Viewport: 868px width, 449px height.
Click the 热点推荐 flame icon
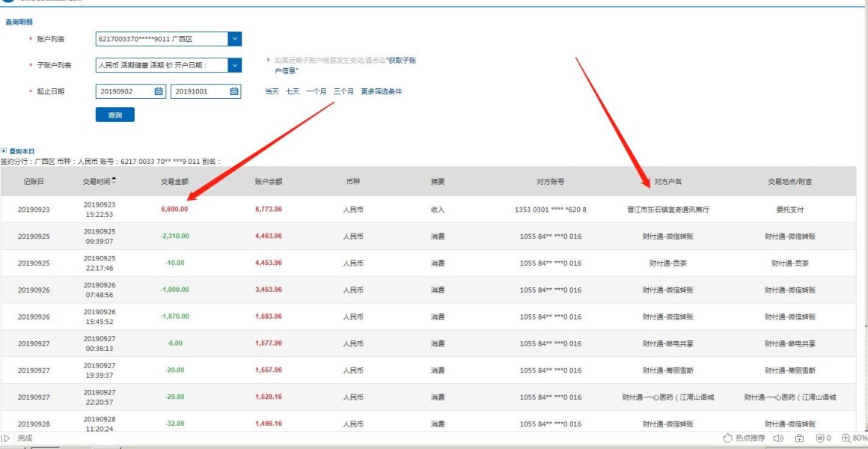(728, 438)
